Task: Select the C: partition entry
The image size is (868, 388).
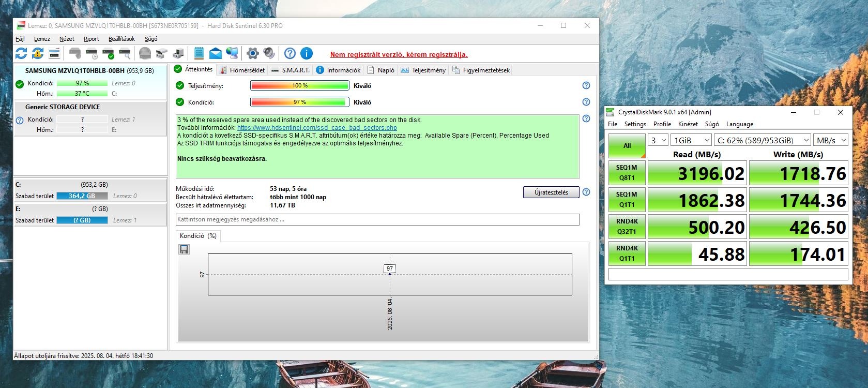Action: coord(90,190)
